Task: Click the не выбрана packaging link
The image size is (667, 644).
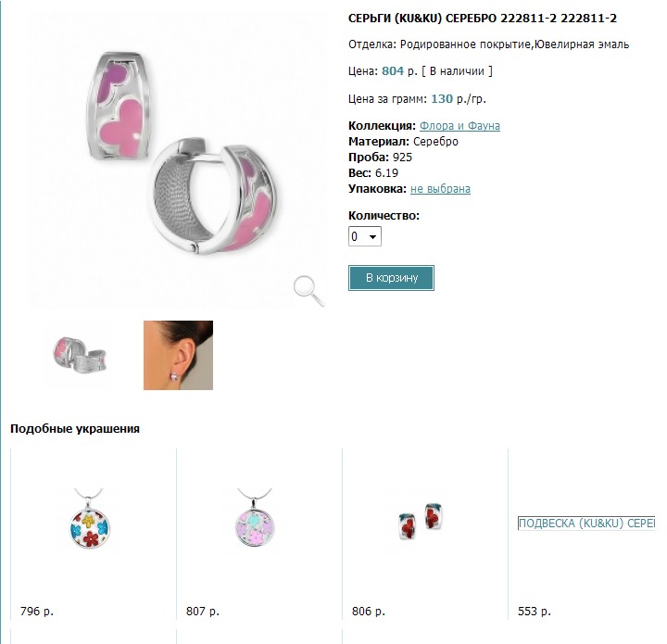Action: coord(440,189)
